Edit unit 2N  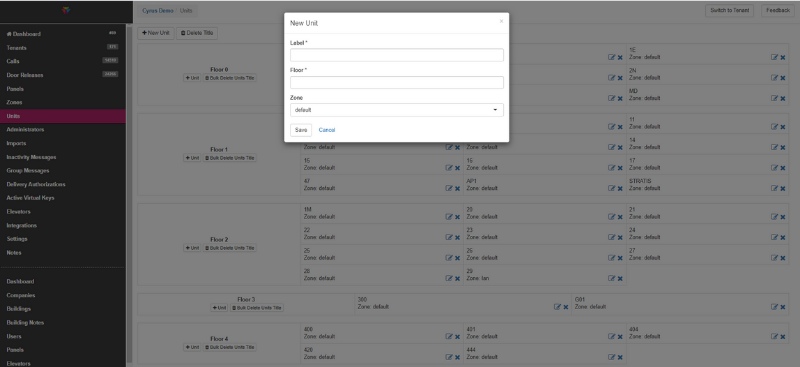pyautogui.click(x=774, y=78)
